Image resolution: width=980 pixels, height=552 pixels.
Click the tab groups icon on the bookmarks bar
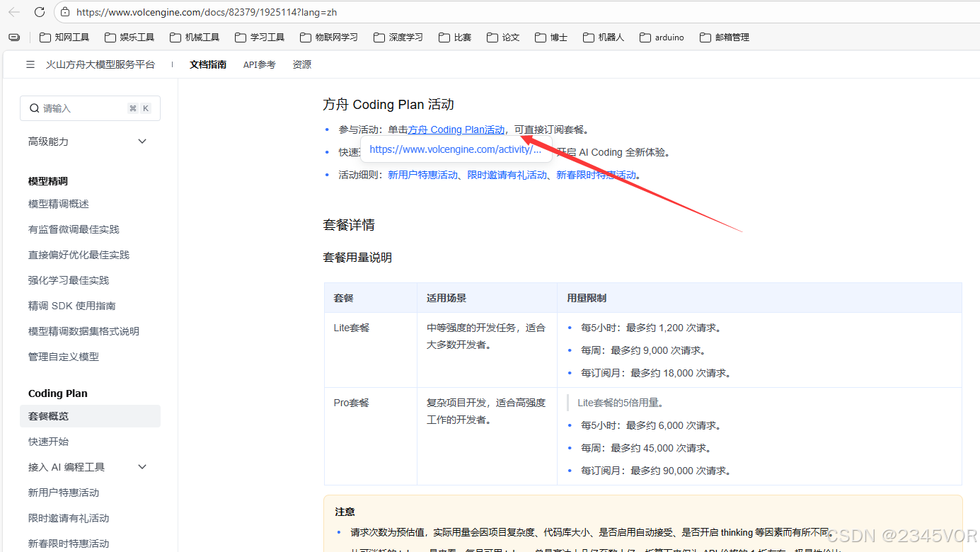coord(13,37)
